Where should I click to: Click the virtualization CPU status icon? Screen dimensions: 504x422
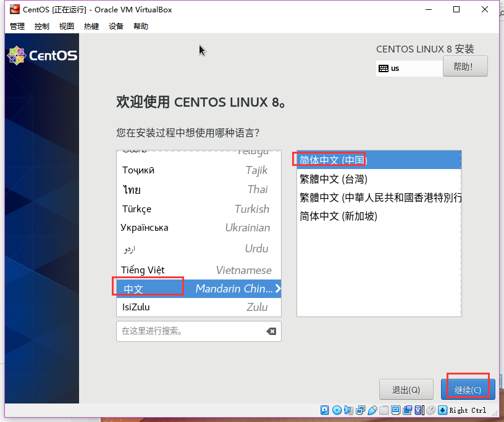419,410
